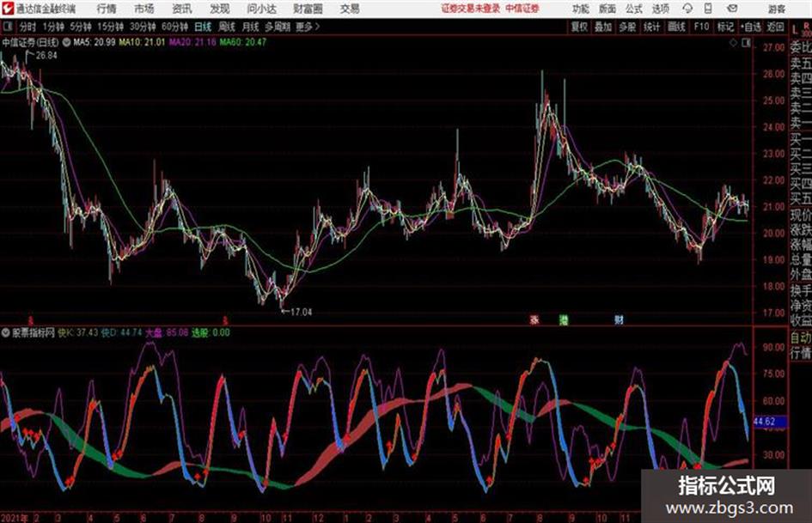
Task: Click the L label atop right panel
Action: tap(795, 28)
